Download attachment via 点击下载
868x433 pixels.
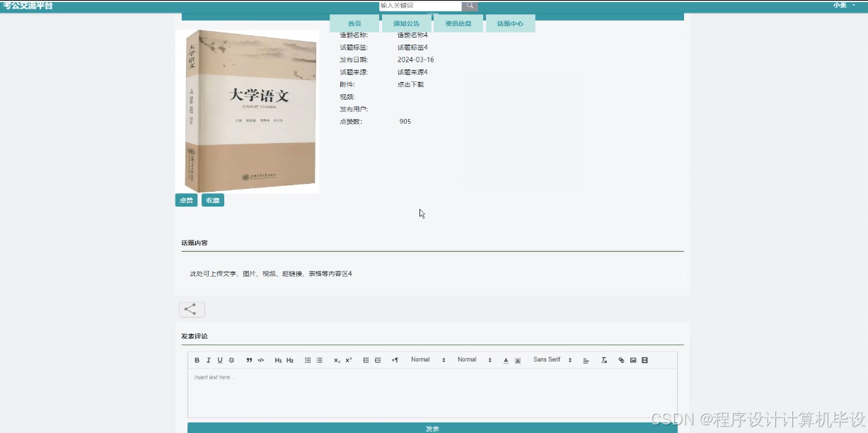click(x=410, y=84)
